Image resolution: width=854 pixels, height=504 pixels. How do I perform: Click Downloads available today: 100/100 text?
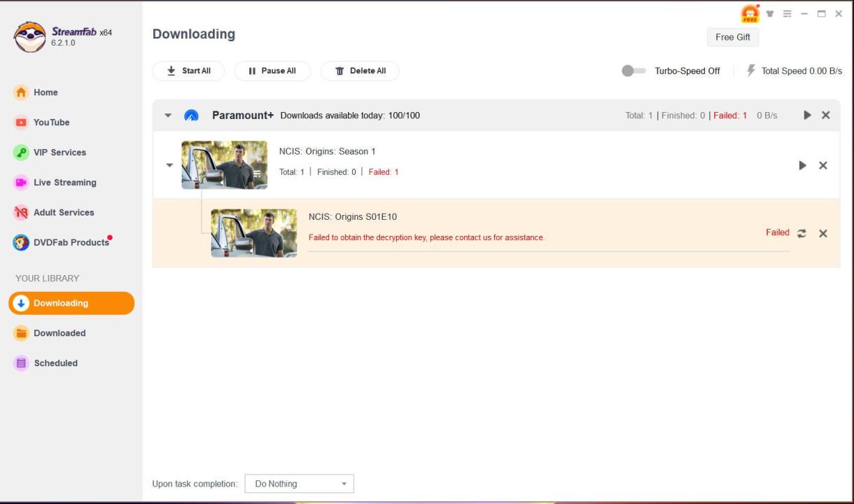(350, 115)
